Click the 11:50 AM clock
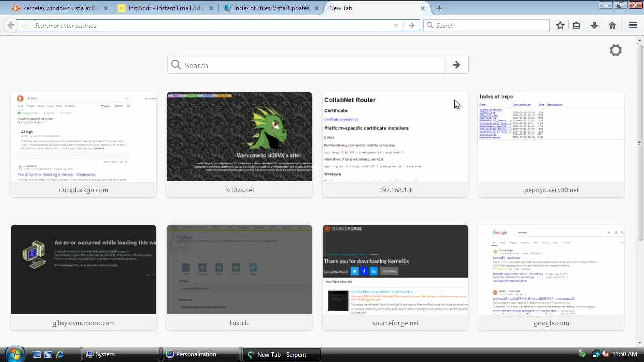Viewport: 644px width, 362px height. tap(624, 354)
